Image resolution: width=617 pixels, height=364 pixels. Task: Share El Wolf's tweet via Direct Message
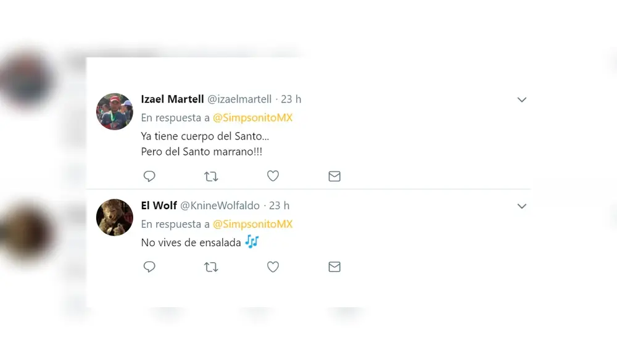click(x=334, y=267)
